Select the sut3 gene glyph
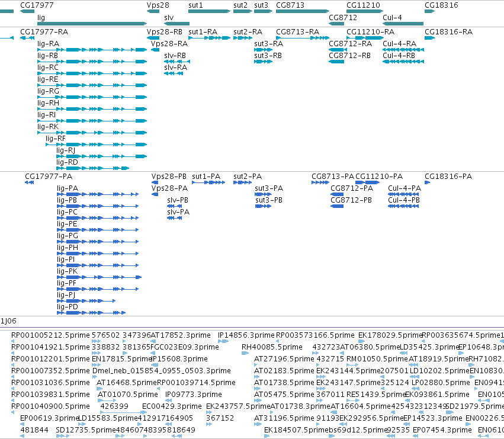 click(263, 11)
